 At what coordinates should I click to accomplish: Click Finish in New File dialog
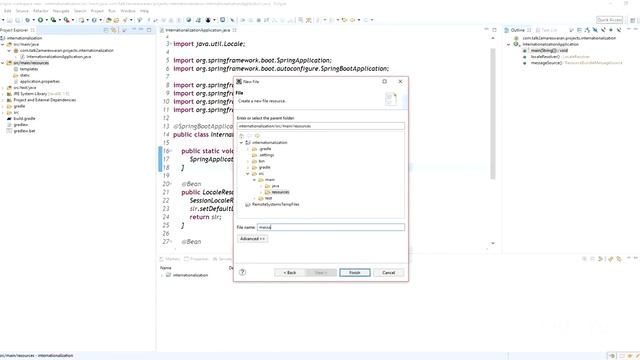355,272
